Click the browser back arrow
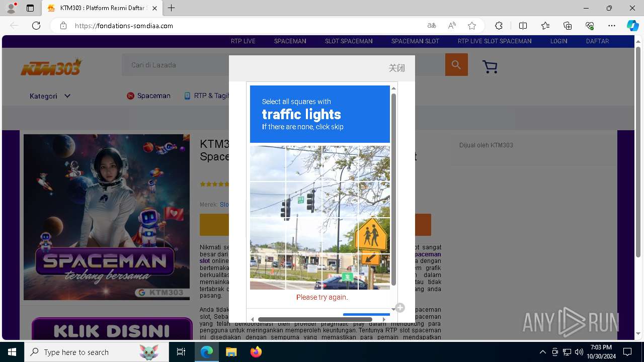Viewport: 644px width, 362px height. coord(14,26)
